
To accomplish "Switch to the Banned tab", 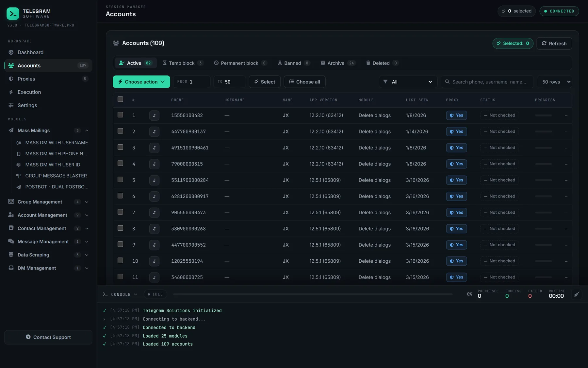I will point(294,63).
